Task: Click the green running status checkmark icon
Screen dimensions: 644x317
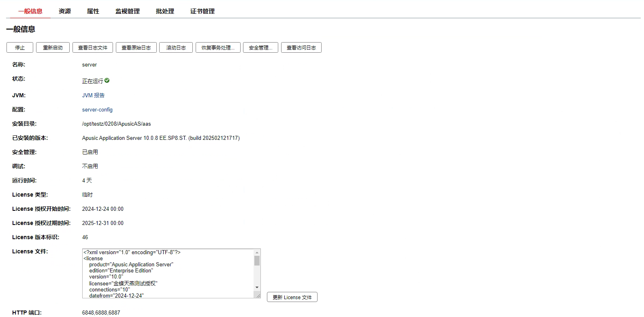Action: pos(107,81)
